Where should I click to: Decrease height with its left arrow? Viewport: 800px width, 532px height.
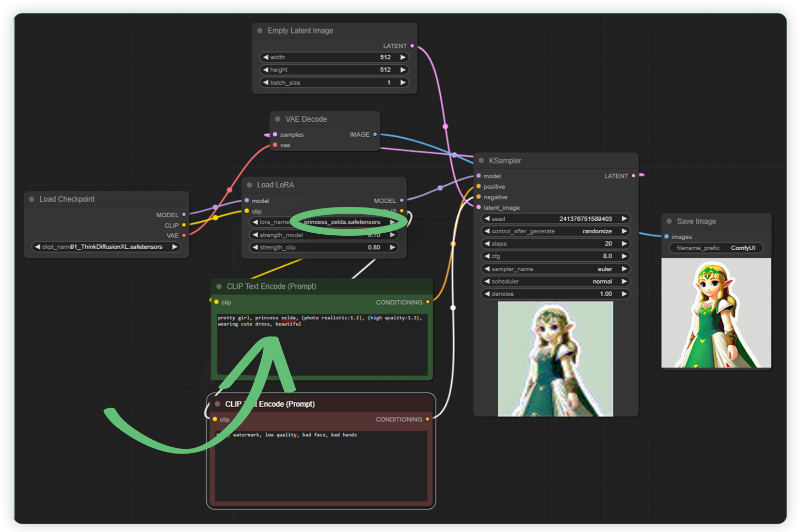(x=266, y=70)
